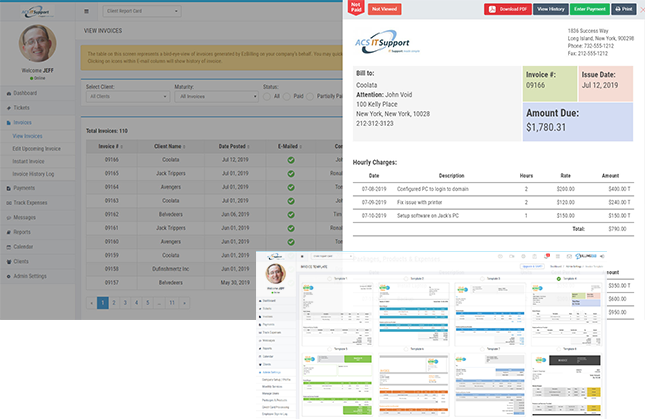645x419 pixels.
Task: Click e-mailed checkmark icon for invoice 09166
Action: (290, 160)
